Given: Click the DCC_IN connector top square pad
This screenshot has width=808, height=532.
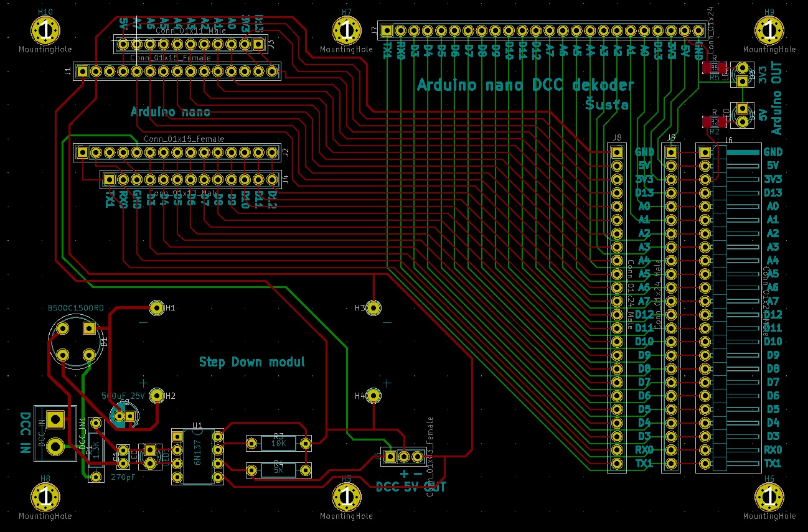Looking at the screenshot, I should [55, 419].
